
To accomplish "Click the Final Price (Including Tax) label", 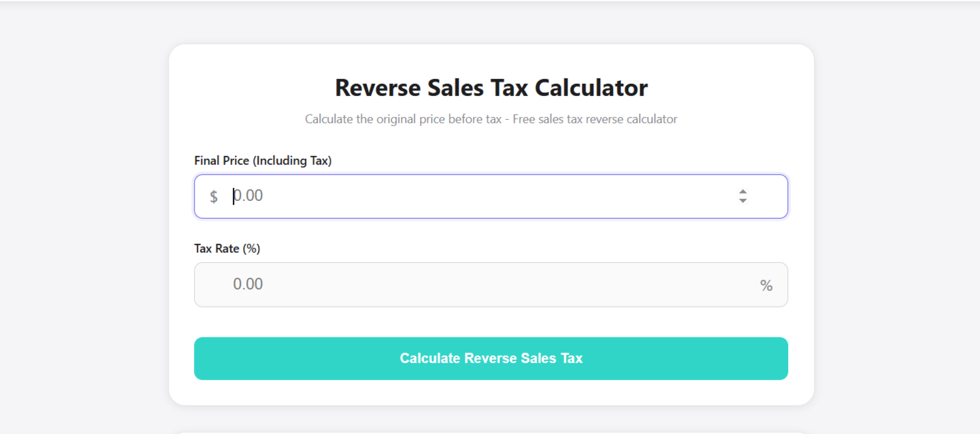I will (x=263, y=160).
